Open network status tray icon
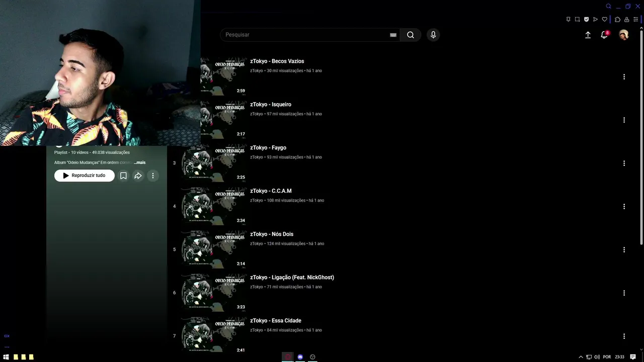Screen dimensions: 644x362 (589, 357)
